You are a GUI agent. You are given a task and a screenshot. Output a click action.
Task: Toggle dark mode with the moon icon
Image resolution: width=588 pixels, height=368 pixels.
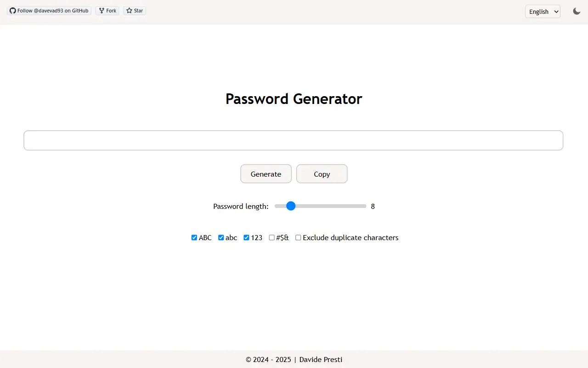coord(577,11)
